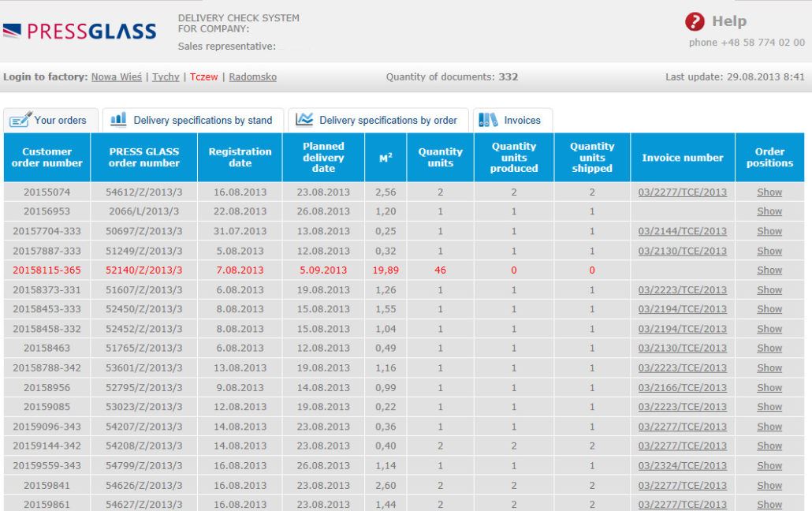The image size is (812, 511).
Task: Open invoice 03/2277/TCE/2013 for order 20159096-343
Action: [x=683, y=427]
